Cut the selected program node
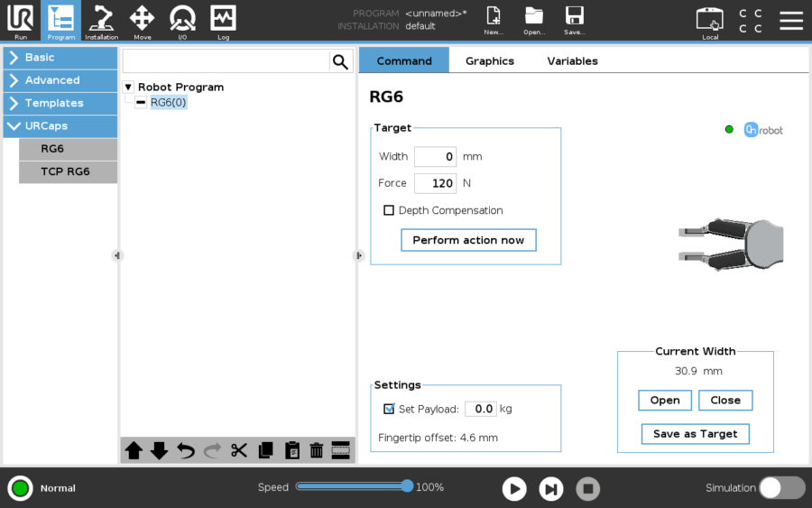 pos(239,450)
